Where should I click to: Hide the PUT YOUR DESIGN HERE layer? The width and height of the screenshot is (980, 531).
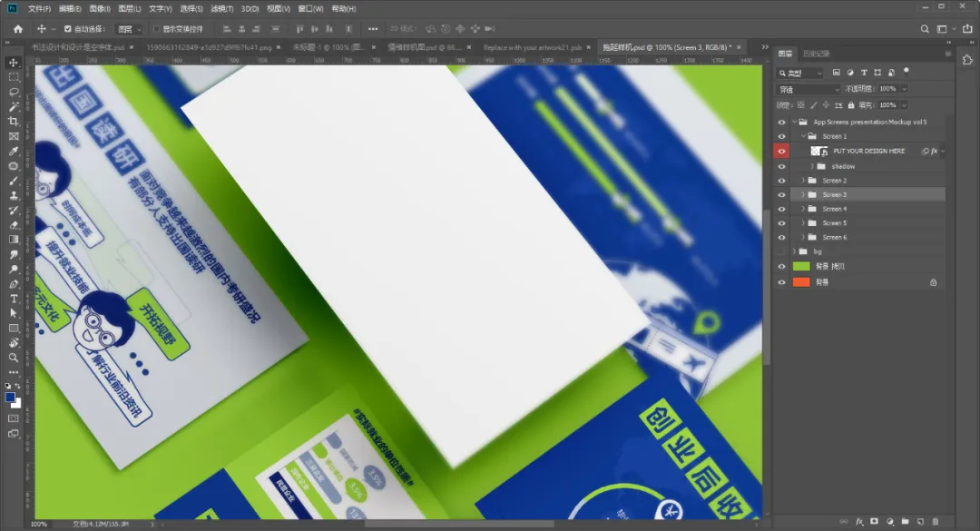(781, 152)
